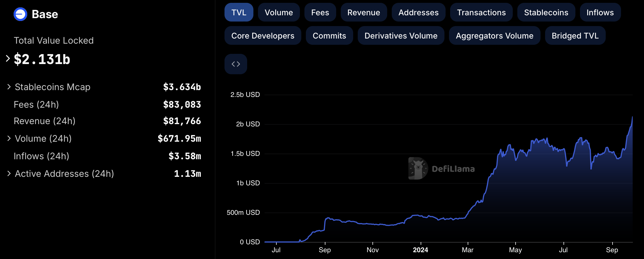Toggle the Volume chart metric
644x259 pixels.
[279, 12]
